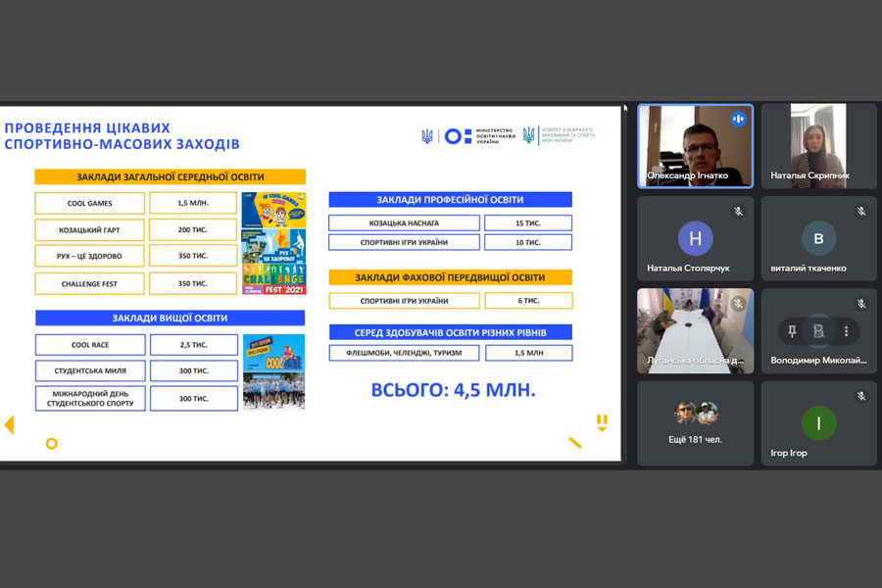Click the name label 'Наталья Столярчук'

coord(688,268)
